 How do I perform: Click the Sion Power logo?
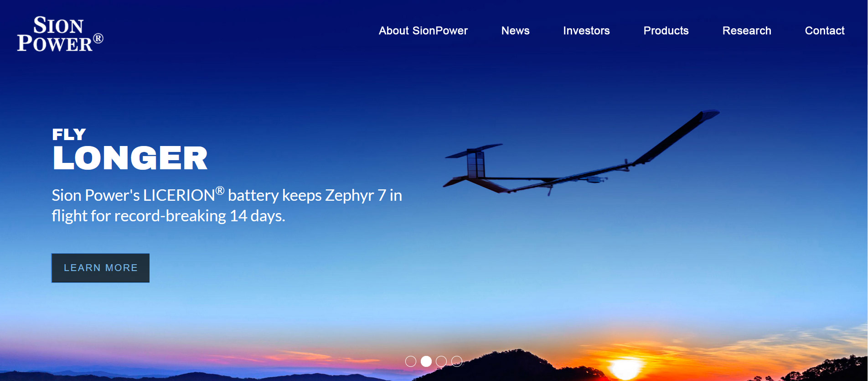tap(60, 34)
